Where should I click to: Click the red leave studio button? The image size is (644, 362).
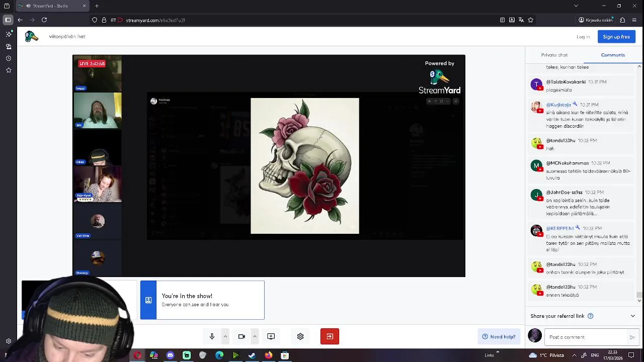pyautogui.click(x=330, y=336)
